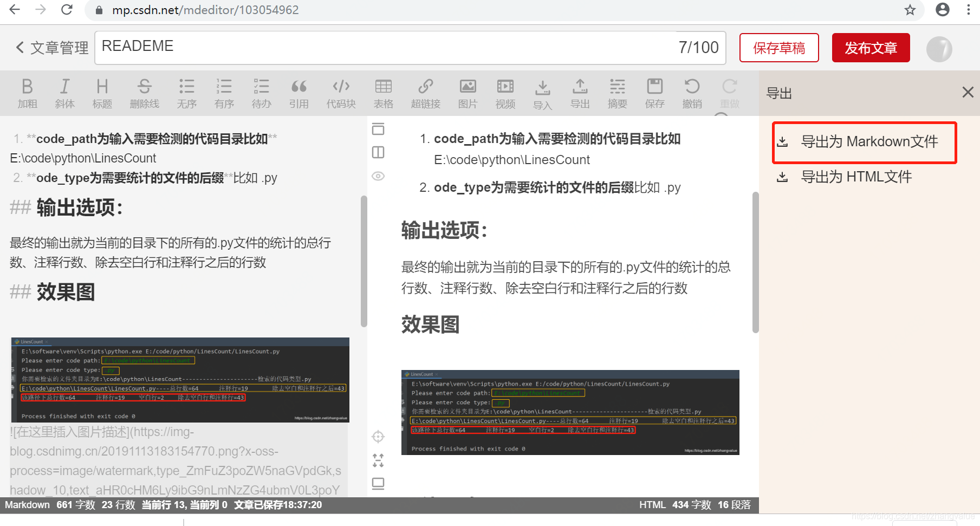Toggle the preview eye icon
Viewport: 980px width, 526px height.
pyautogui.click(x=378, y=176)
